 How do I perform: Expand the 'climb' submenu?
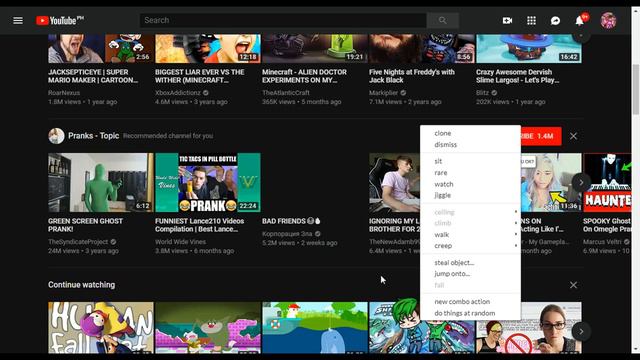click(x=470, y=223)
